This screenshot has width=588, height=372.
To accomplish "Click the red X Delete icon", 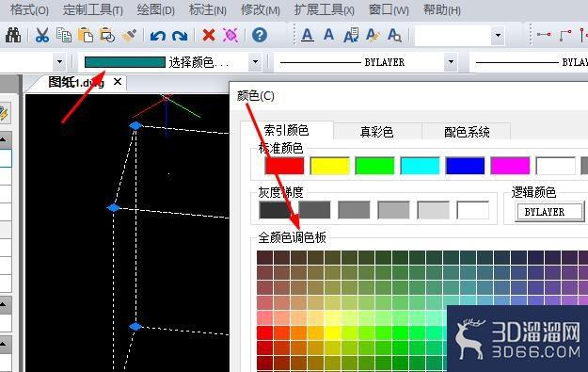I will point(209,35).
